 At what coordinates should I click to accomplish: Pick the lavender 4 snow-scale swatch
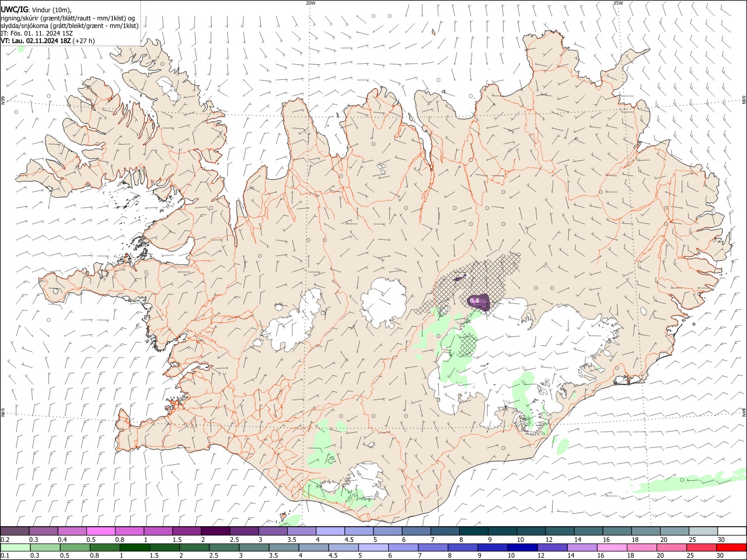pos(330,531)
